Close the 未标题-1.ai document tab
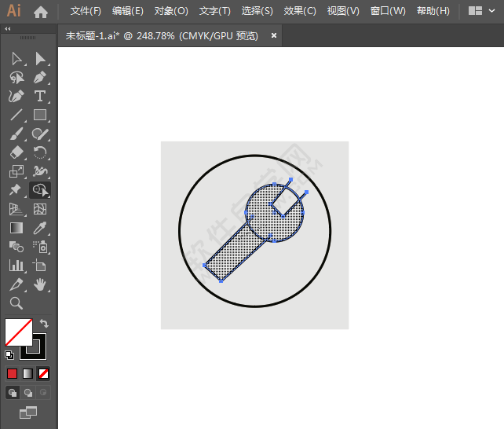Screen dimensions: 504x429 tap(274, 35)
